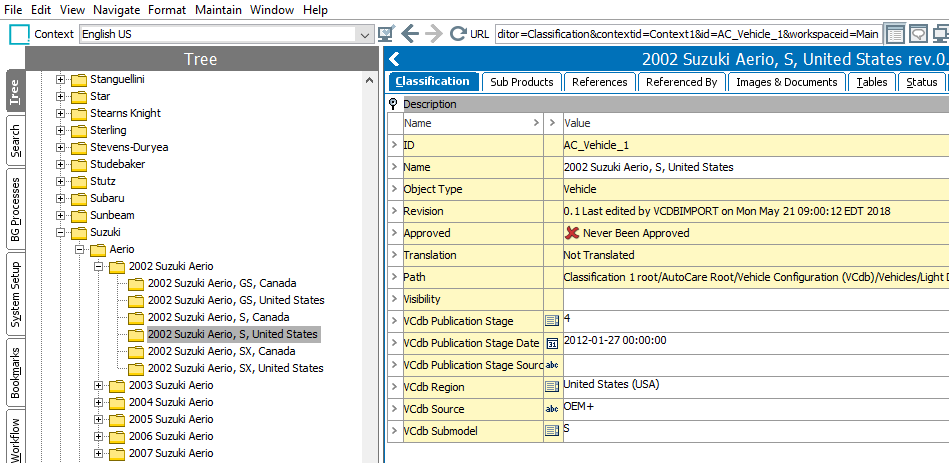Expand the Subaru tree node
This screenshot has width=949, height=463.
(x=61, y=198)
